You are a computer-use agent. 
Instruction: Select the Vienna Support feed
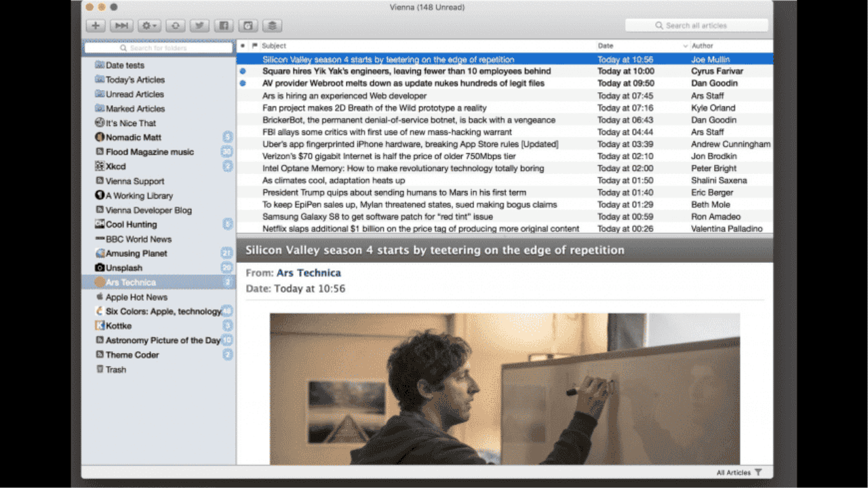coord(159,181)
